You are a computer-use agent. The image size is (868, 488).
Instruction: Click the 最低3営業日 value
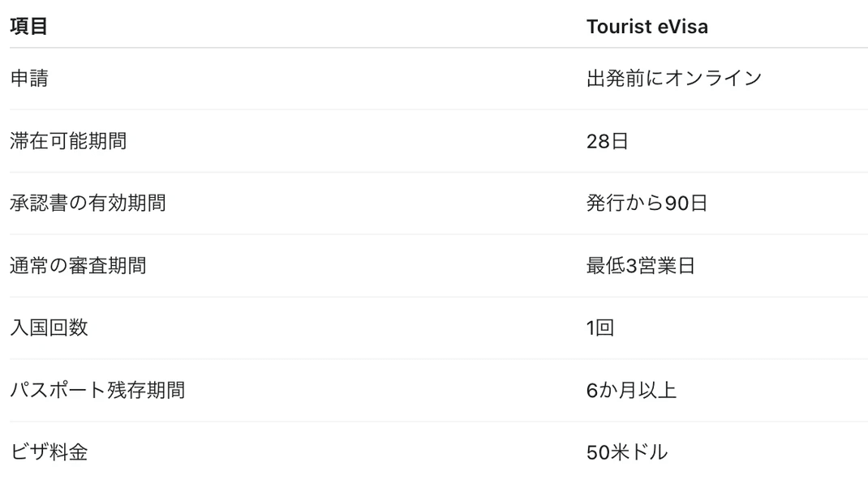[641, 266]
